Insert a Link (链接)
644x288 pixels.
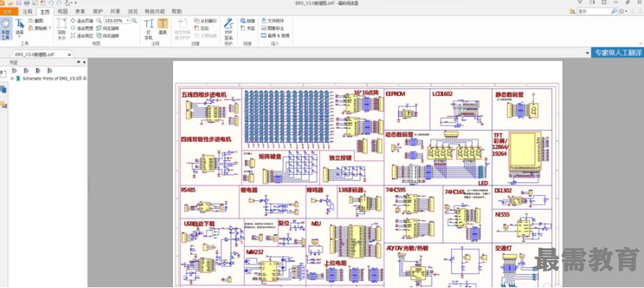point(248,20)
